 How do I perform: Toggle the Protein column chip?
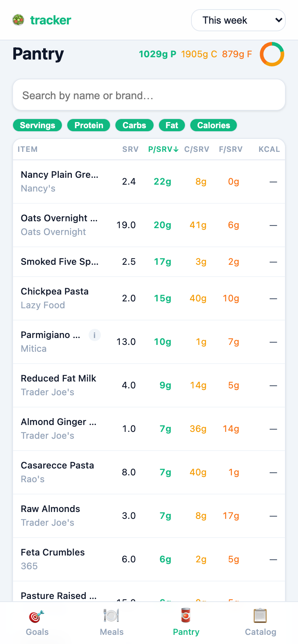pos(89,125)
